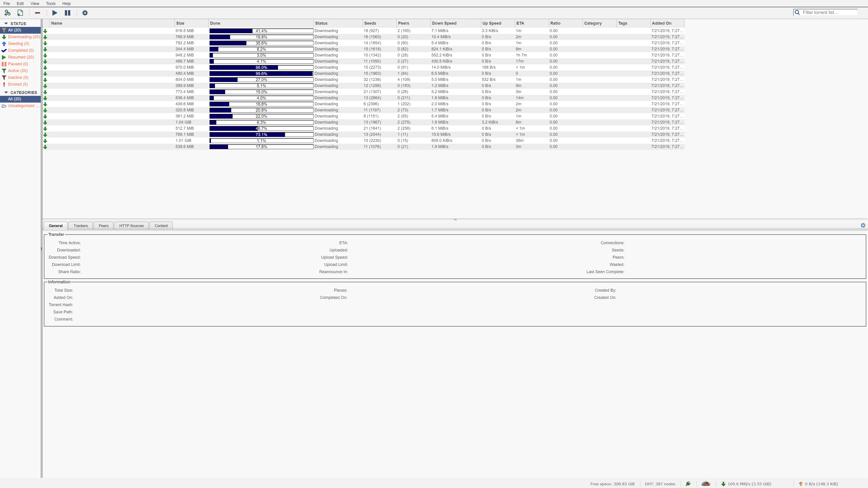This screenshot has height=488, width=868.
Task: Toggle alternative speed limits icon
Action: (705, 484)
